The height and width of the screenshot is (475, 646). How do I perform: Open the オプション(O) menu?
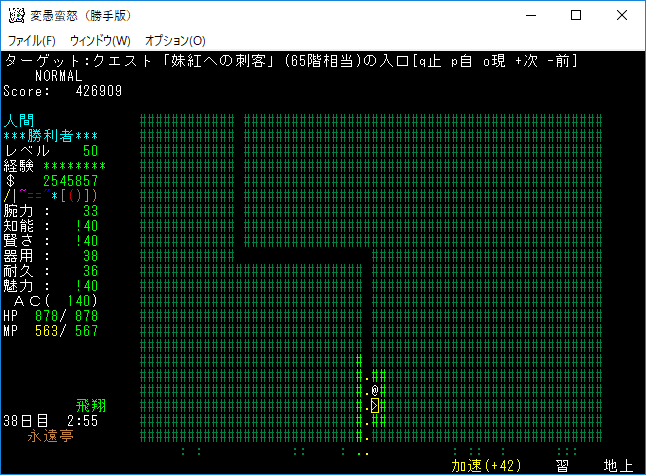[175, 41]
